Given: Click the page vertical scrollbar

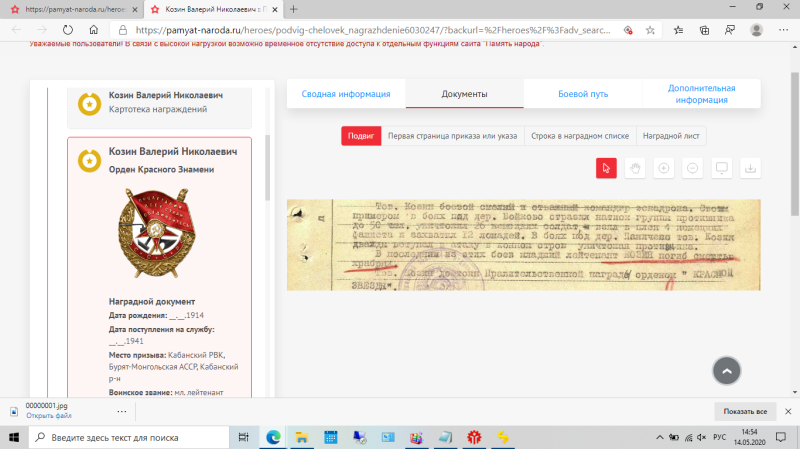Looking at the screenshot, I should 795,143.
